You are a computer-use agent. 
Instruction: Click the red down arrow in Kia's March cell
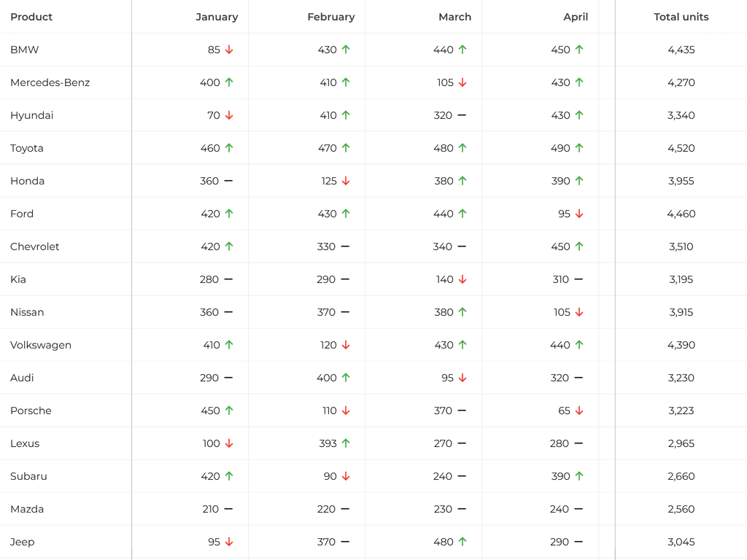click(462, 279)
